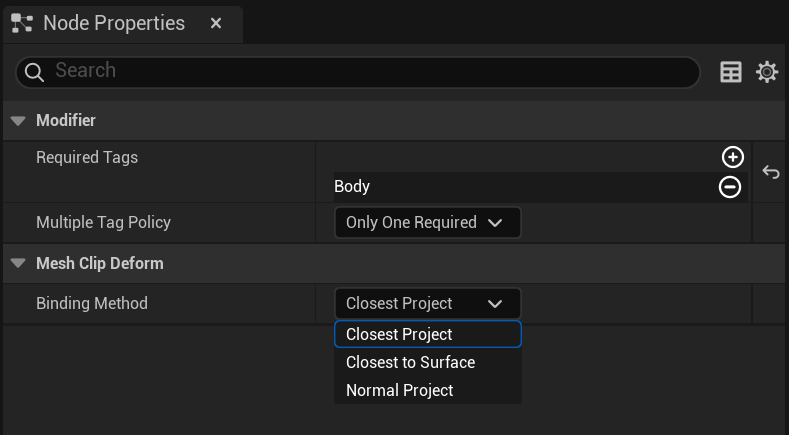Click the Binding Method property label
The height and width of the screenshot is (435, 789).
(92, 304)
